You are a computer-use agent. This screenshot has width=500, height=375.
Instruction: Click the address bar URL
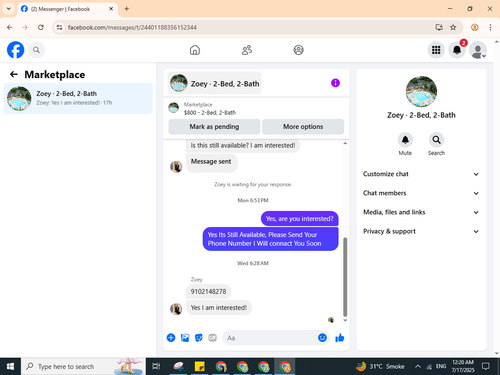point(132,27)
